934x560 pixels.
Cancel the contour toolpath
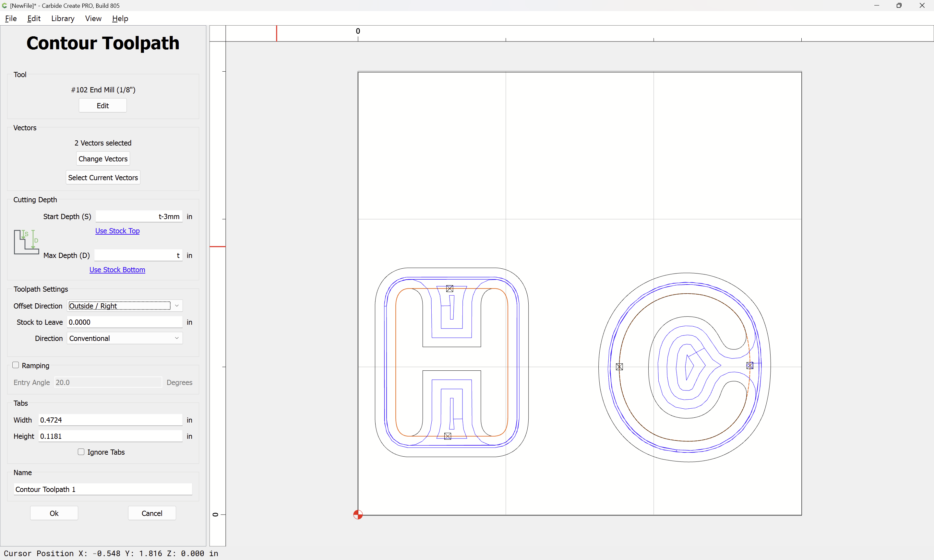[152, 513]
